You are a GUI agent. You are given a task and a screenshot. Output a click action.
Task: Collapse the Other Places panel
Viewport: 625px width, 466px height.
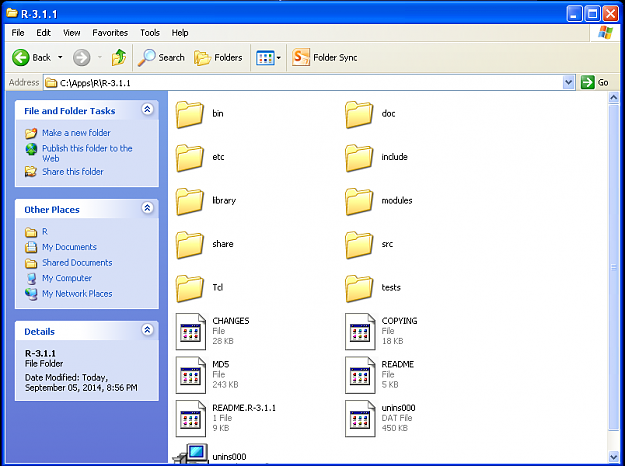[x=147, y=208]
